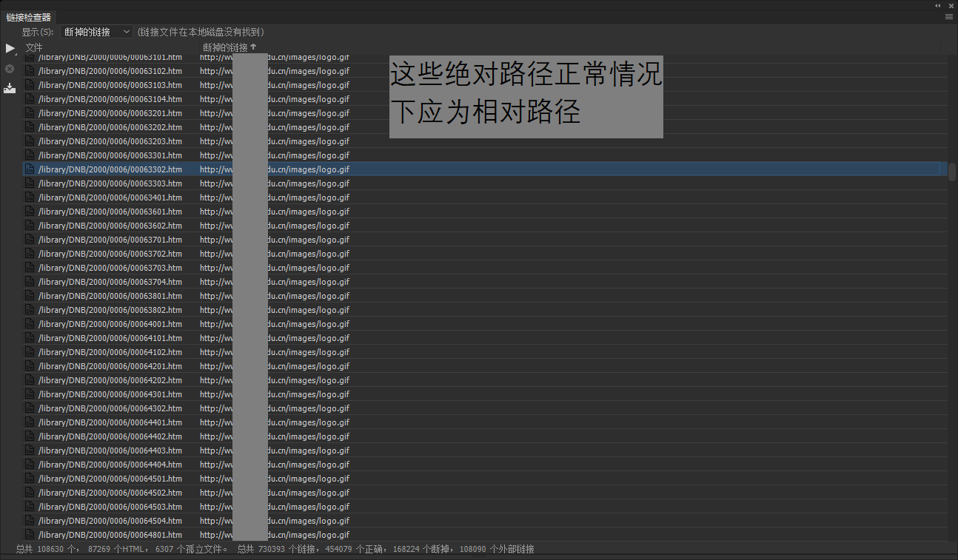Open the panel options menu icon

pyautogui.click(x=949, y=16)
